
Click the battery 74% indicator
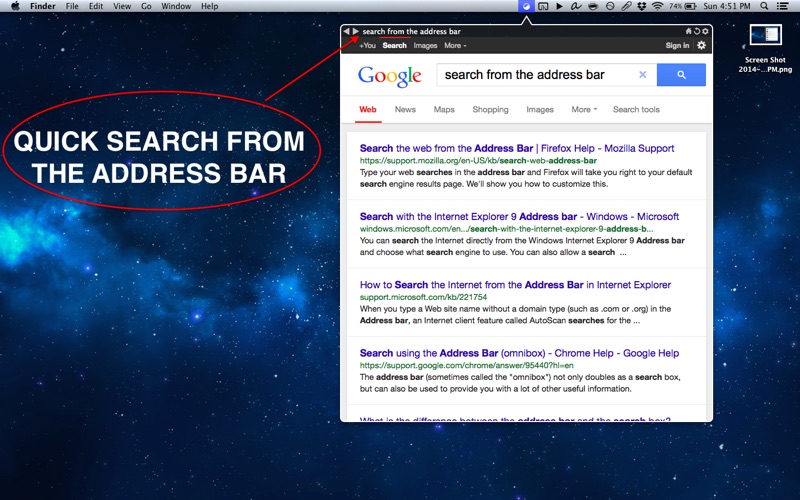pos(683,6)
